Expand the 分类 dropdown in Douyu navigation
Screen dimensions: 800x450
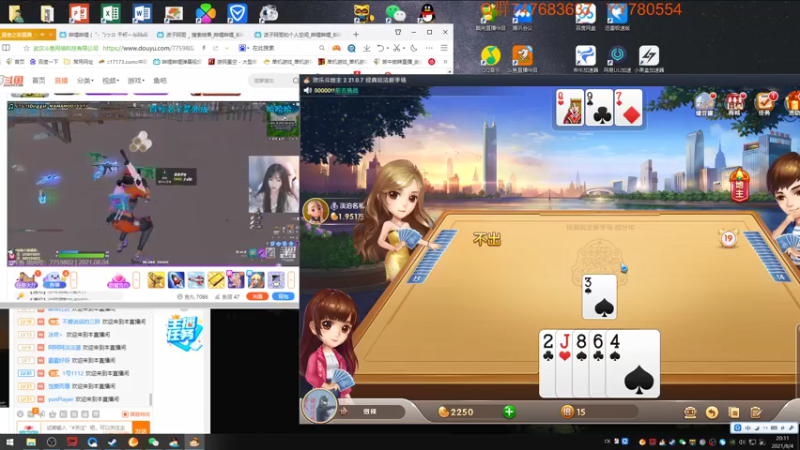[x=85, y=81]
